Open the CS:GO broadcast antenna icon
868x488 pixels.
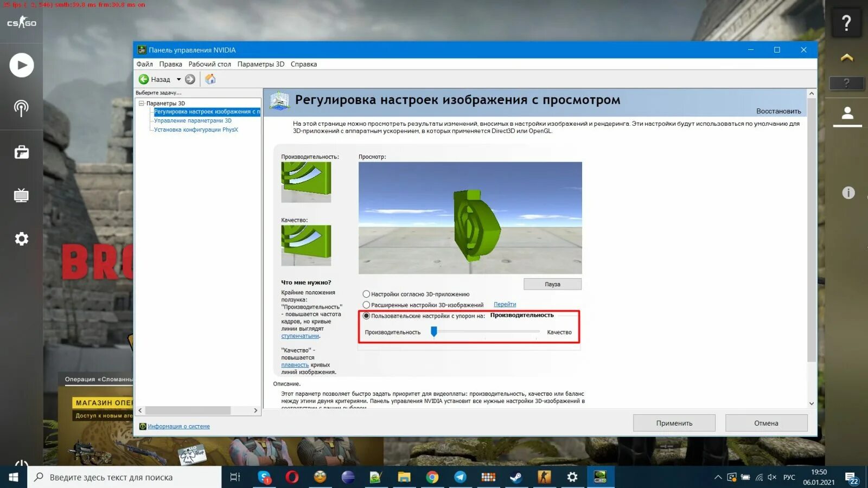tap(21, 108)
